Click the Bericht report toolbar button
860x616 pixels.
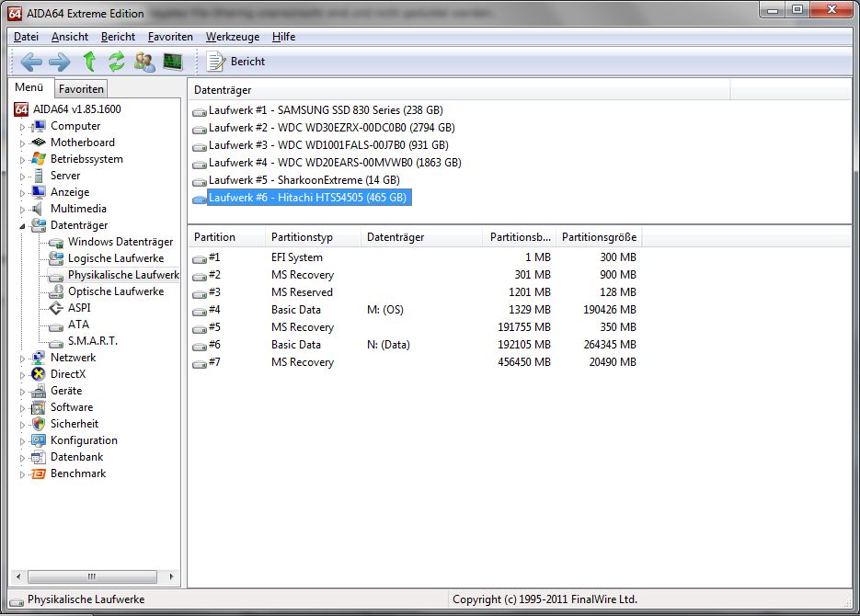236,62
